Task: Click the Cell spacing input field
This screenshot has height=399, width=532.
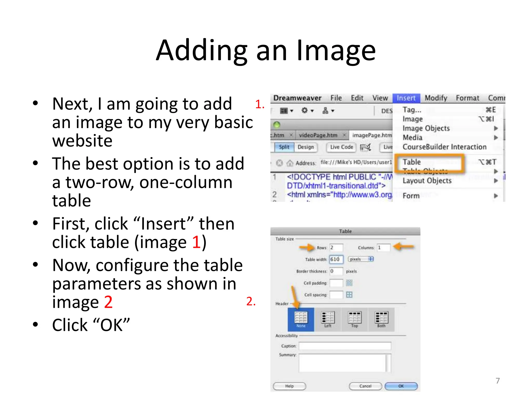Action: pos(336,295)
